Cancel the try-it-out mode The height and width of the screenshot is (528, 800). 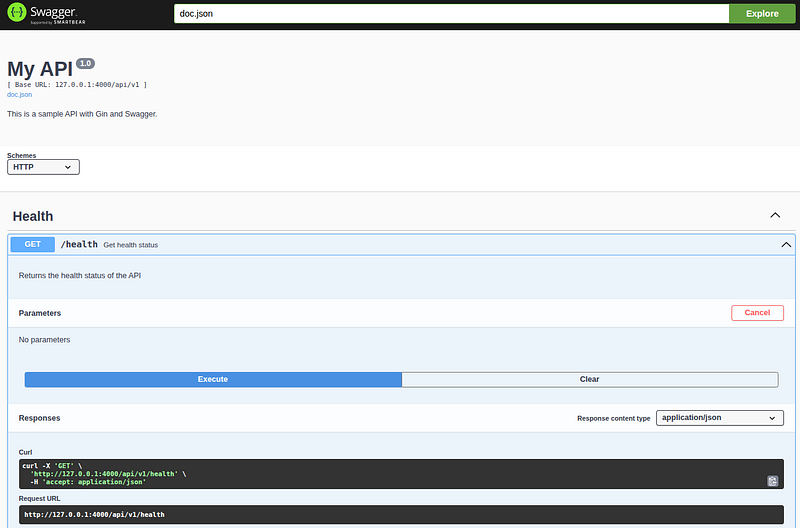pyautogui.click(x=757, y=313)
